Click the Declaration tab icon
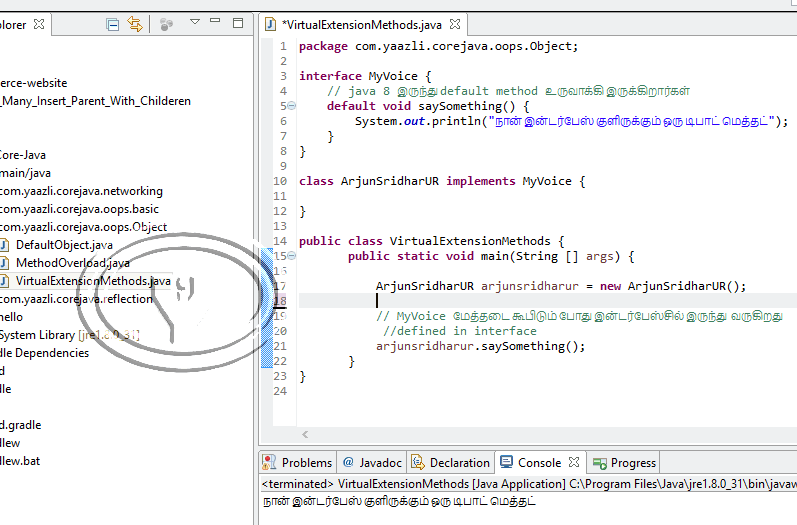The height and width of the screenshot is (525, 797). point(418,462)
